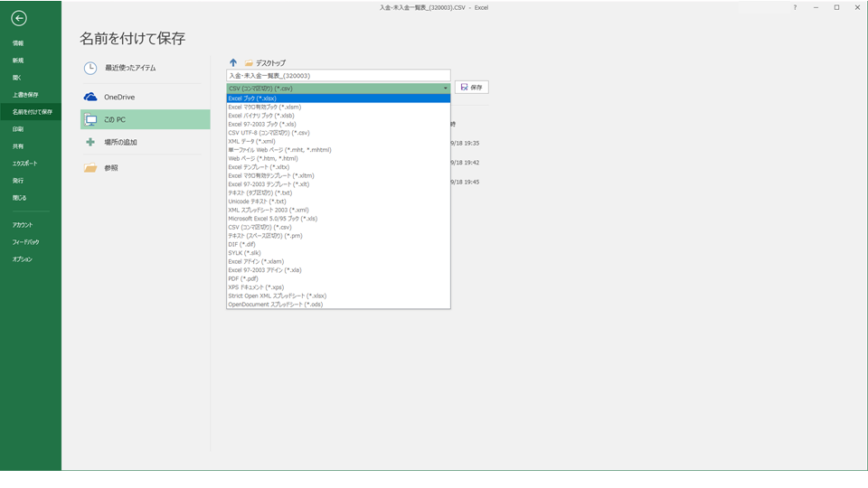Screen dimensions: 868x488
Task: Click the help question mark icon
Action: tap(795, 8)
